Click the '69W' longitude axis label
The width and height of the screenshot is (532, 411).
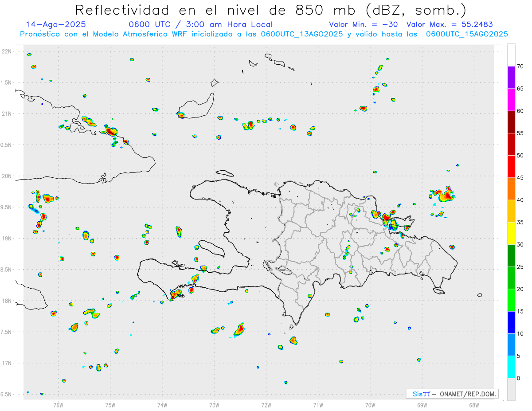(x=422, y=404)
